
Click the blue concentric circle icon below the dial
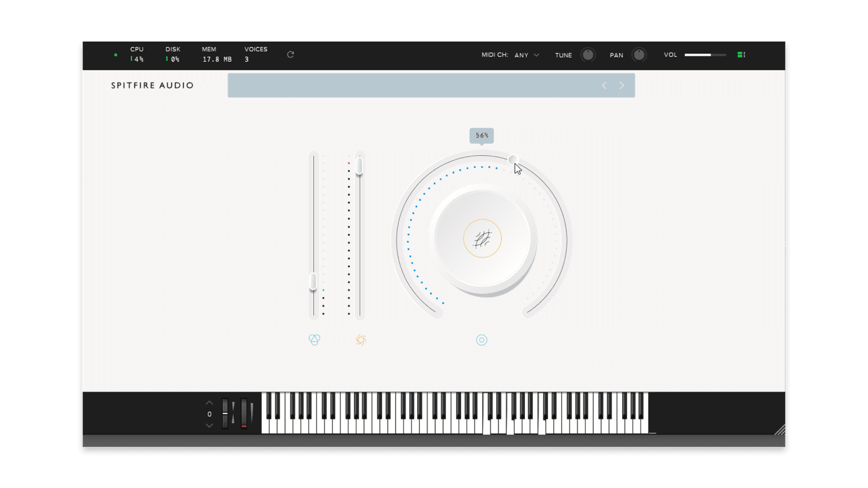pyautogui.click(x=482, y=340)
